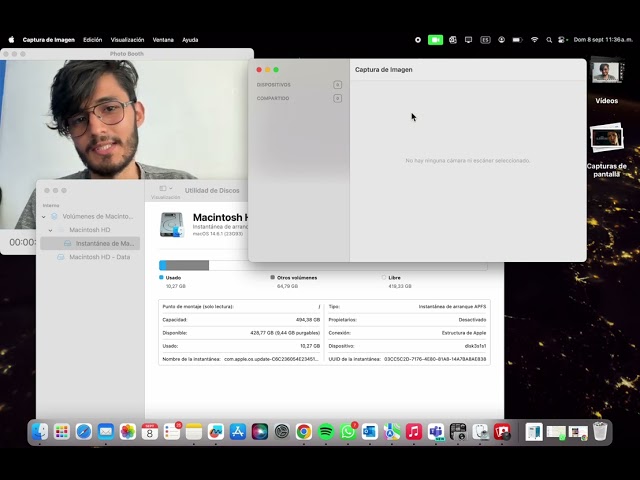Open Maps from the Dock
This screenshot has width=640, height=480.
392,432
